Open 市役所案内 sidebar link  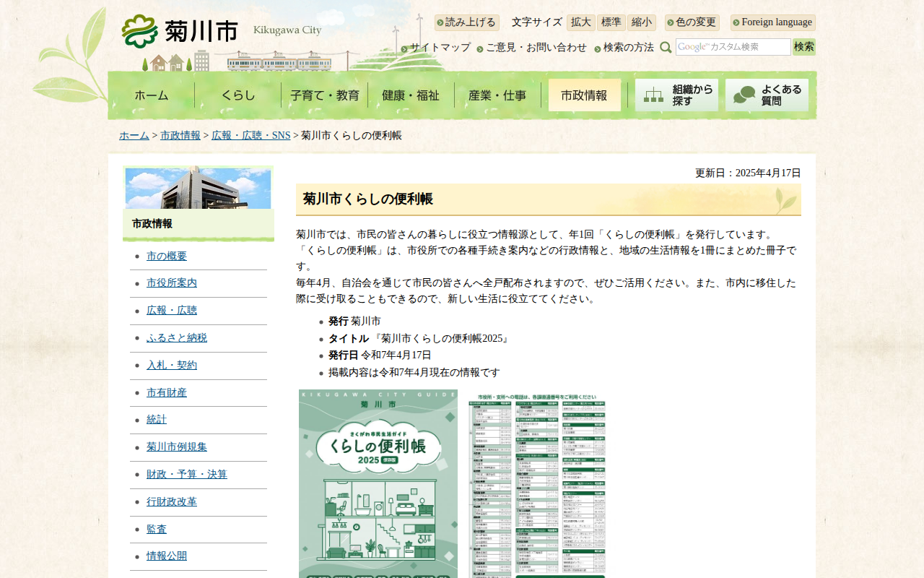click(x=172, y=283)
